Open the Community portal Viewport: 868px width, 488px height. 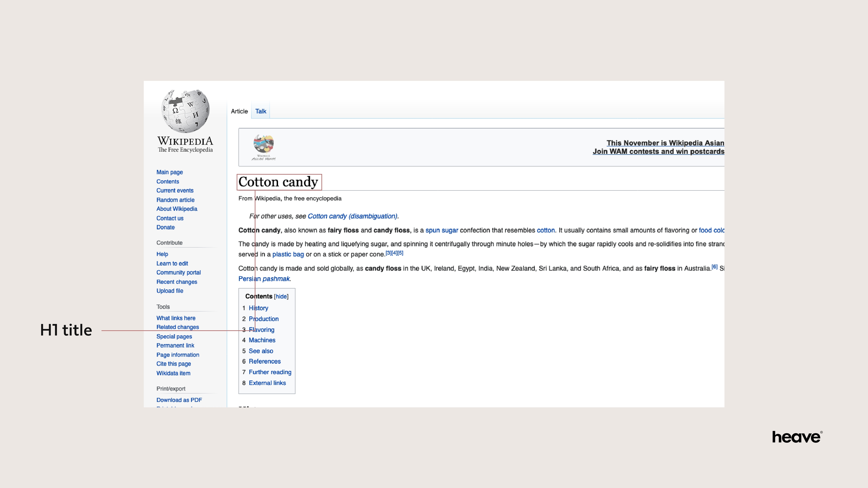(179, 272)
